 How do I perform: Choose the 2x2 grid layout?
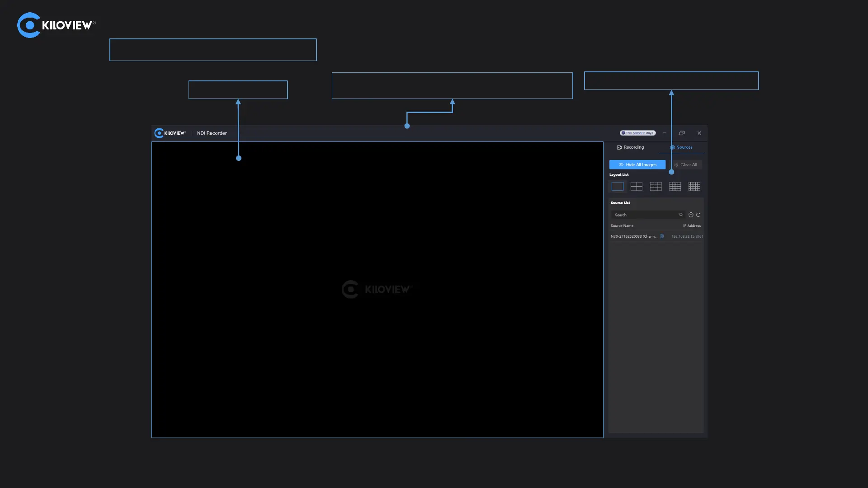(637, 186)
